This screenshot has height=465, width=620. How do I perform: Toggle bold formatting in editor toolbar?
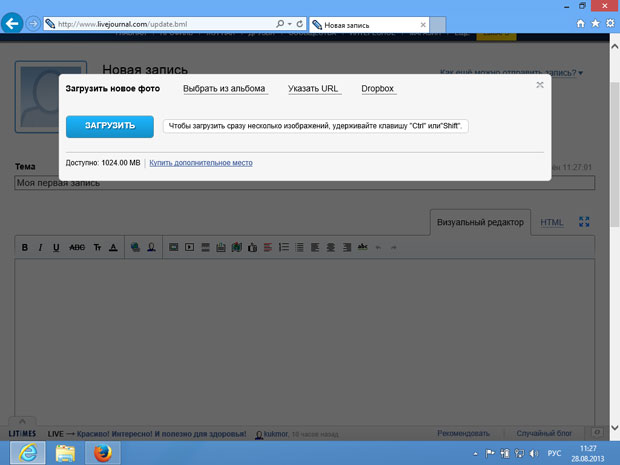click(x=26, y=247)
